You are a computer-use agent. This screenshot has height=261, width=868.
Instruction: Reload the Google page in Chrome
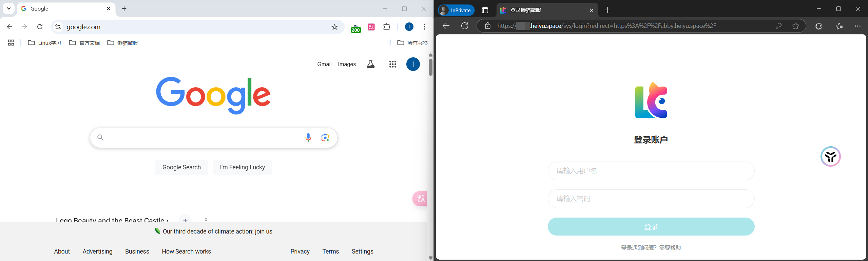[x=40, y=27]
